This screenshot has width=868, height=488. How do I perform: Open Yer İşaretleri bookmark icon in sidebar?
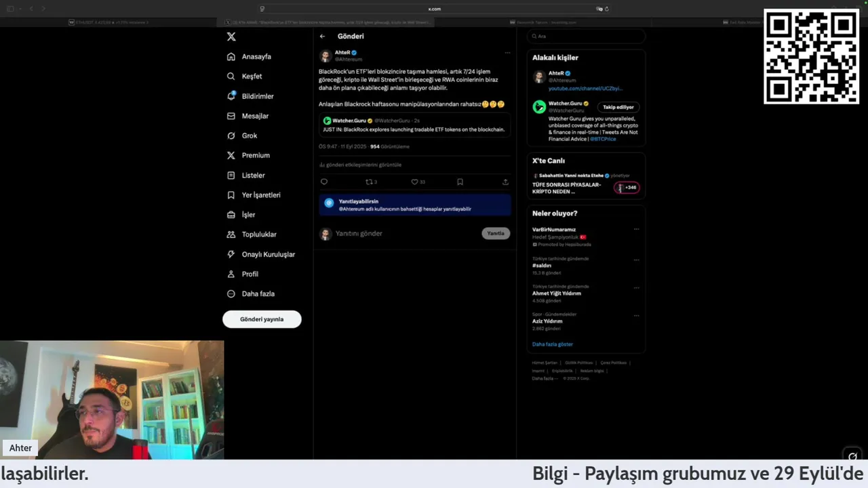pos(231,195)
